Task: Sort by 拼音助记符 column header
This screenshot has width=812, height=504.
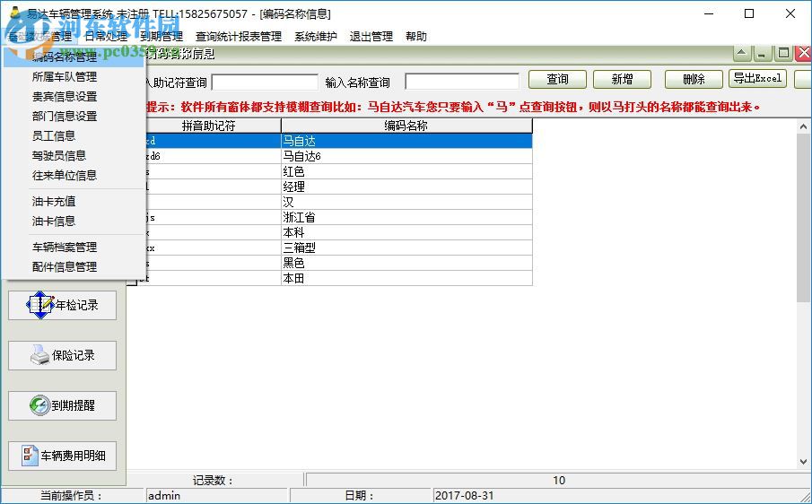Action: [x=209, y=126]
